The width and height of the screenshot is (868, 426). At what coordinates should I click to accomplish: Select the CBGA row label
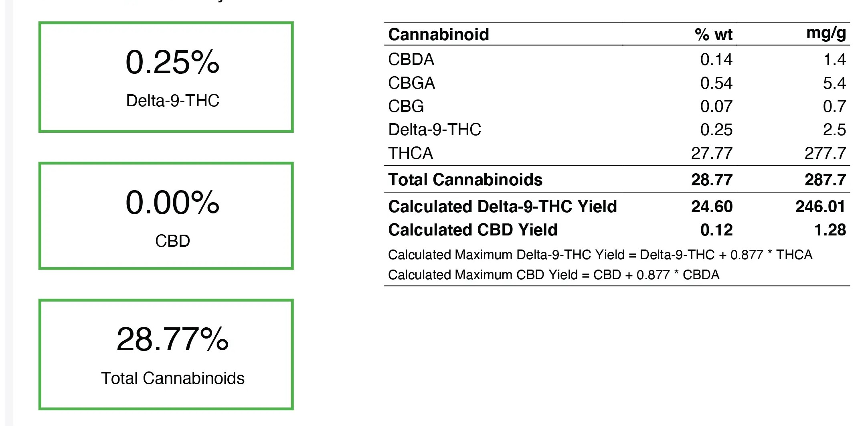[x=411, y=83]
